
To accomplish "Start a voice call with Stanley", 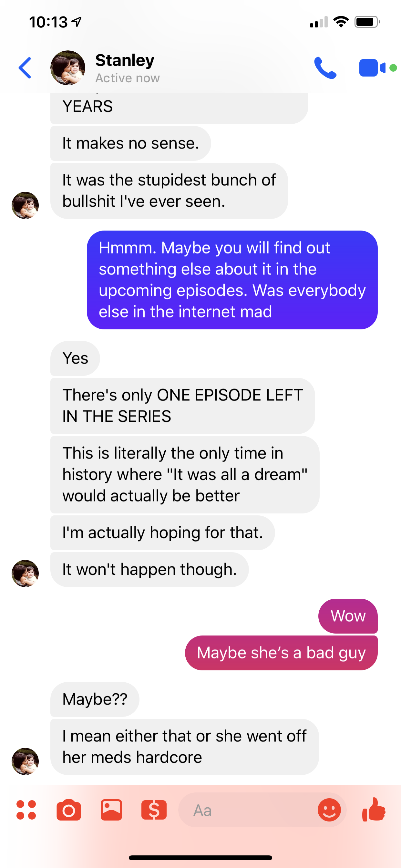I will pyautogui.click(x=325, y=68).
